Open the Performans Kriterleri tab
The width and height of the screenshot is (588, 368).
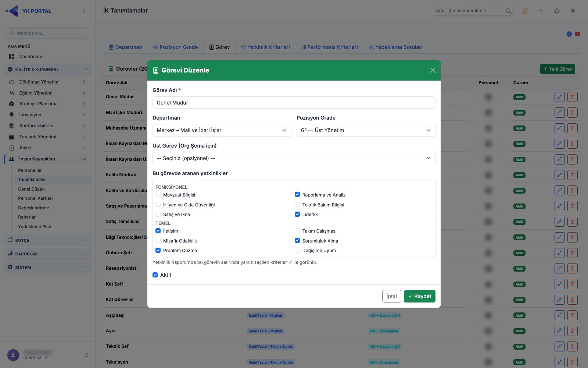coord(329,47)
